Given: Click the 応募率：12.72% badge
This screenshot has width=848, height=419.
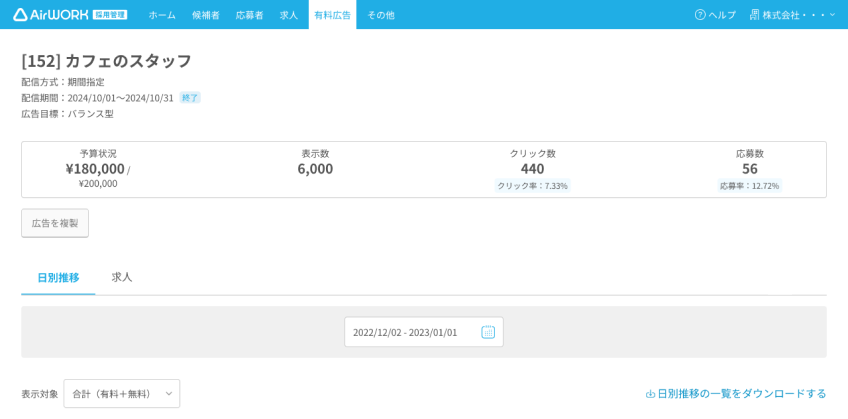Looking at the screenshot, I should pyautogui.click(x=750, y=186).
